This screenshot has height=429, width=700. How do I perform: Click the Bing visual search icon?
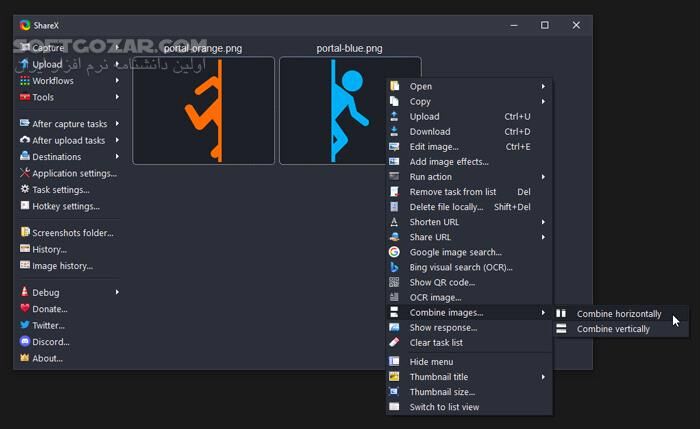(x=395, y=267)
